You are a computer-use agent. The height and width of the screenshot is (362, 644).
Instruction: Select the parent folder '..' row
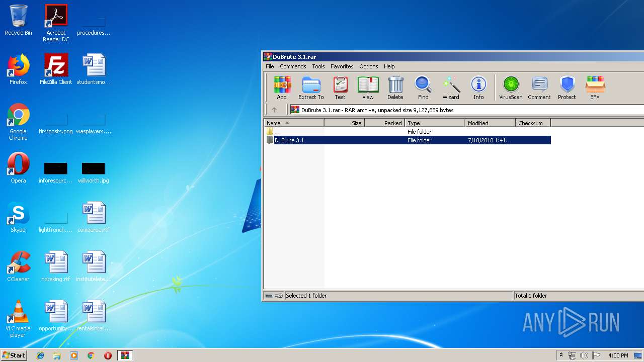(x=408, y=132)
